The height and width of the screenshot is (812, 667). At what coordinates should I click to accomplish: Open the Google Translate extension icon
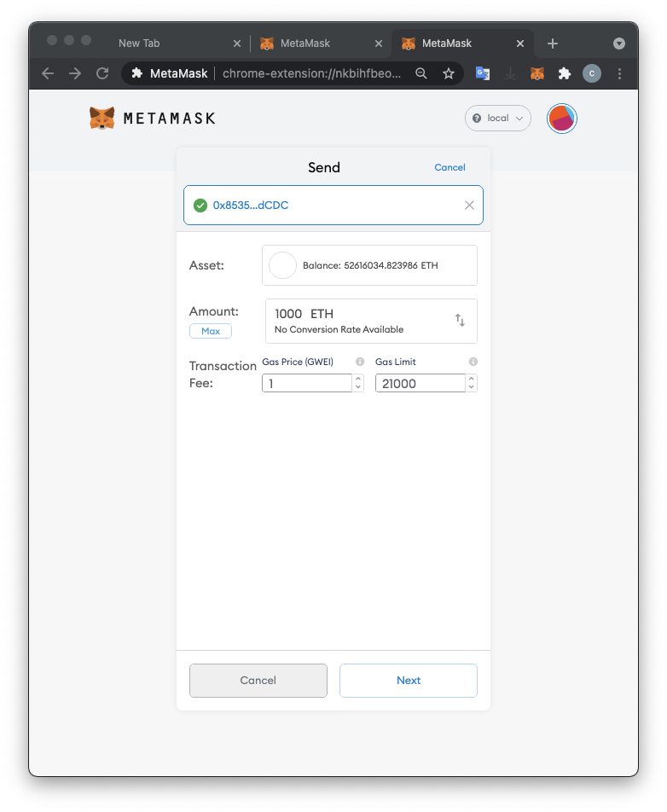[483, 73]
